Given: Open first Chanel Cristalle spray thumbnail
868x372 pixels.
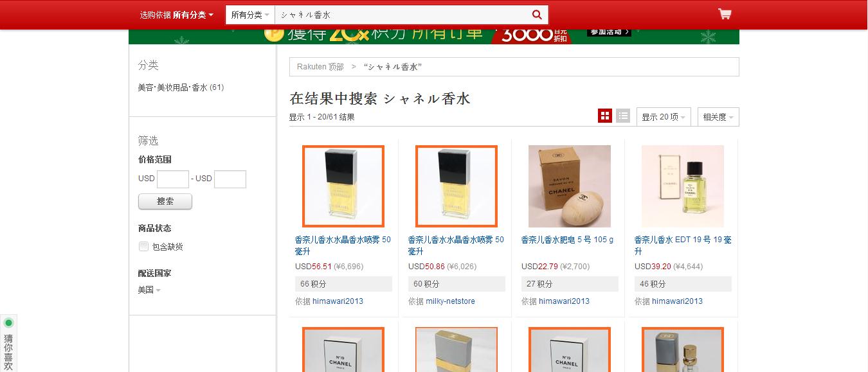Looking at the screenshot, I should [x=343, y=186].
